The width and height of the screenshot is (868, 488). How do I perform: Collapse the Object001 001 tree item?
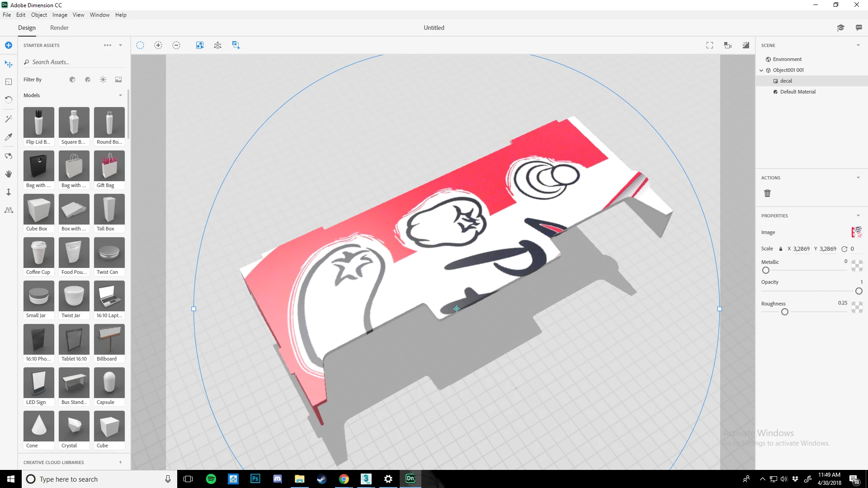coord(761,70)
